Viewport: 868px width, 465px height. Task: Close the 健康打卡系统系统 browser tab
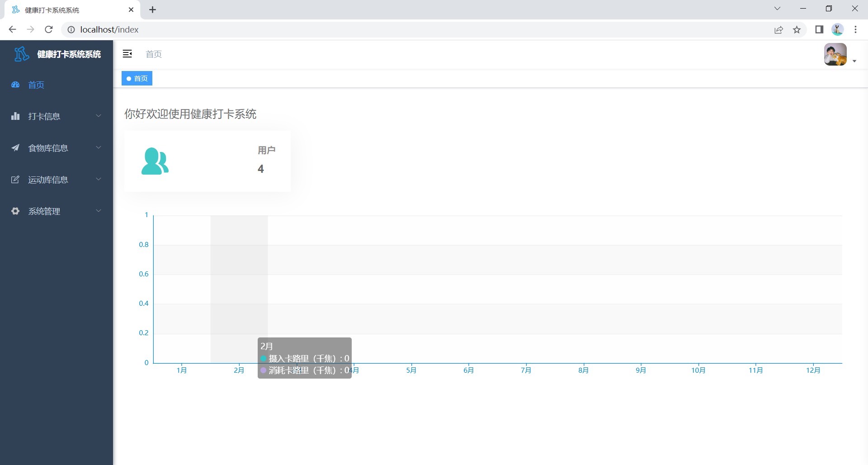point(131,9)
